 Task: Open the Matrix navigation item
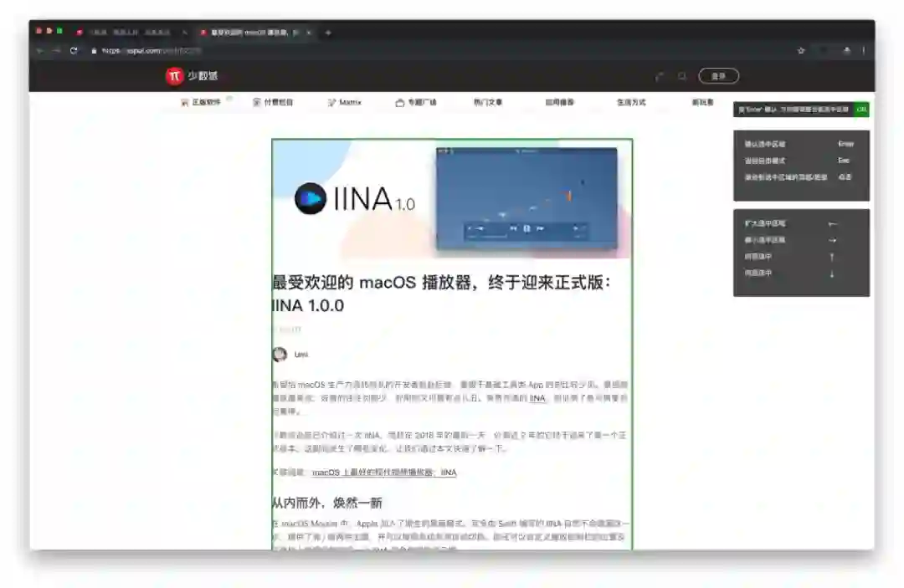tap(344, 103)
